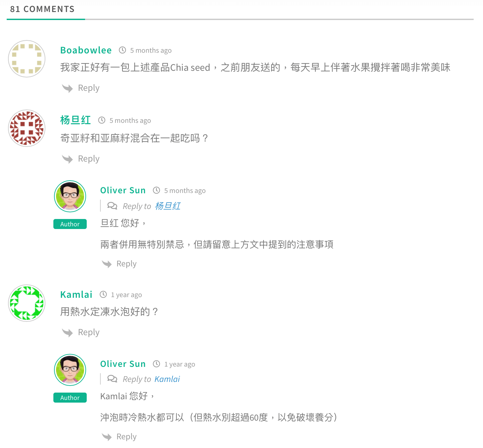
Task: Follow the 杨旦红 link in Reply to
Action: 168,206
